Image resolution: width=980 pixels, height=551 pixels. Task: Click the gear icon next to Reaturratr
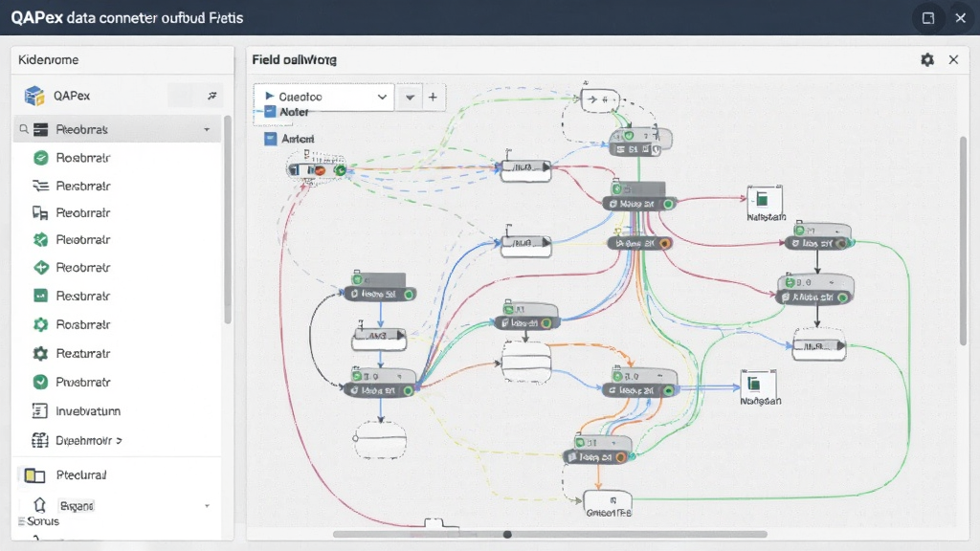40,353
